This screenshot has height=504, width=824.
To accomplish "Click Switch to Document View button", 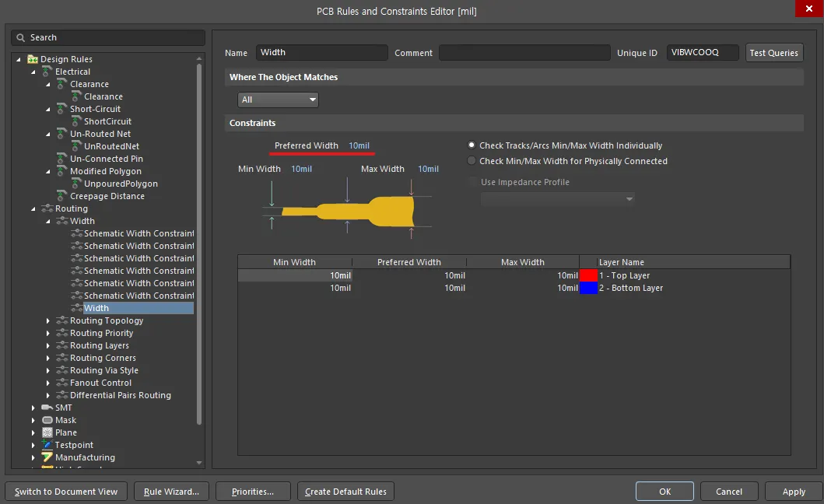I will (66, 492).
